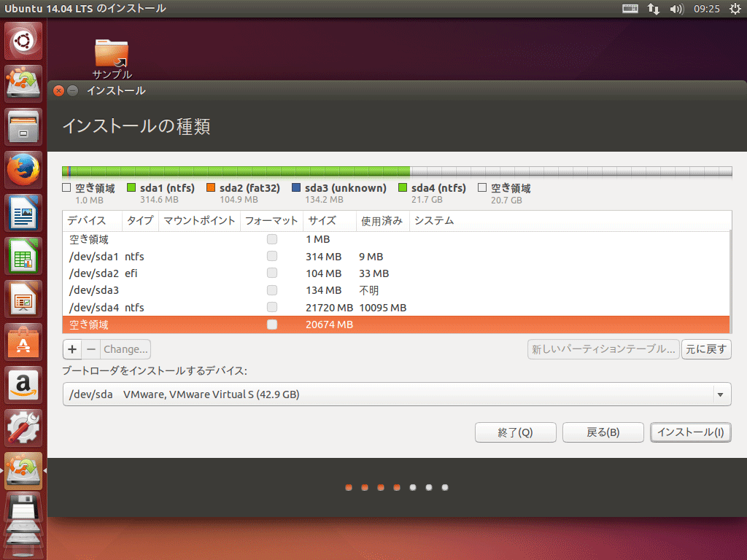Viewport: 747px width, 560px height.
Task: Toggle format checkbox for /dev/sda1
Action: pyautogui.click(x=272, y=256)
